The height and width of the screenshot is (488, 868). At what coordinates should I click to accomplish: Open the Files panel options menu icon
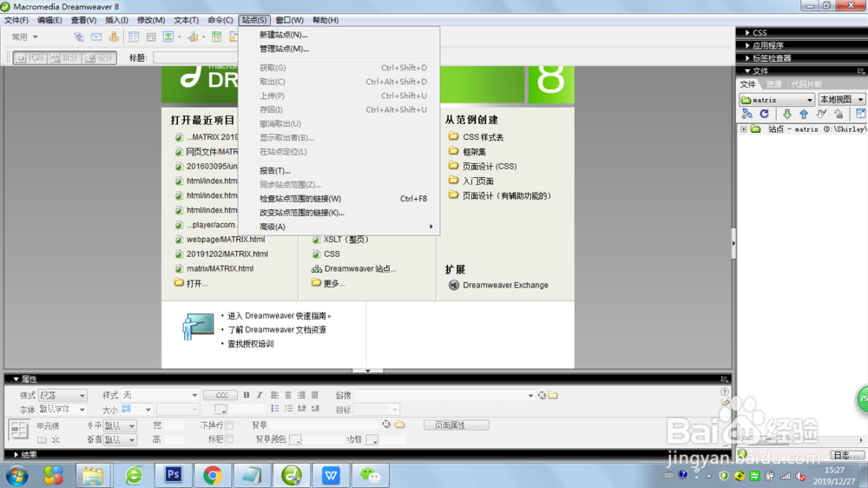pyautogui.click(x=861, y=71)
